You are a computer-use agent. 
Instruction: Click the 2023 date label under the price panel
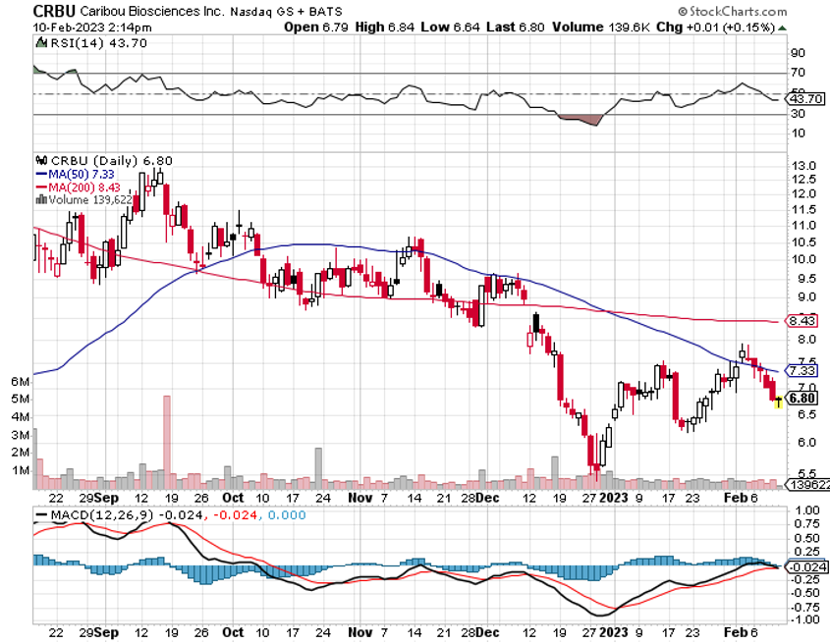click(x=614, y=498)
